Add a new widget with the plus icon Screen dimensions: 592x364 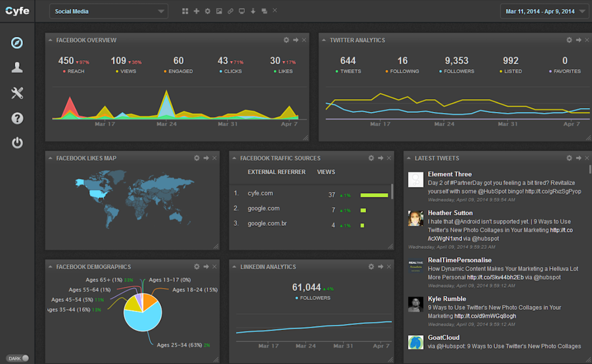coord(196,10)
